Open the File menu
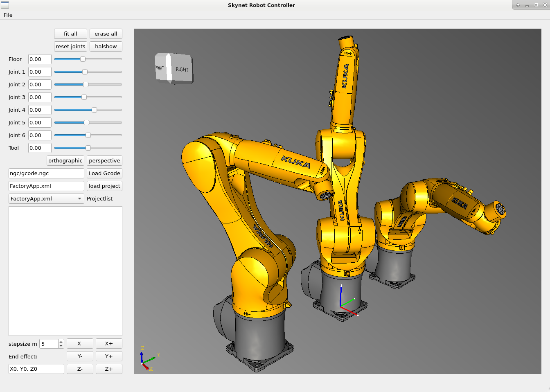Image resolution: width=550 pixels, height=392 pixels. [x=8, y=15]
